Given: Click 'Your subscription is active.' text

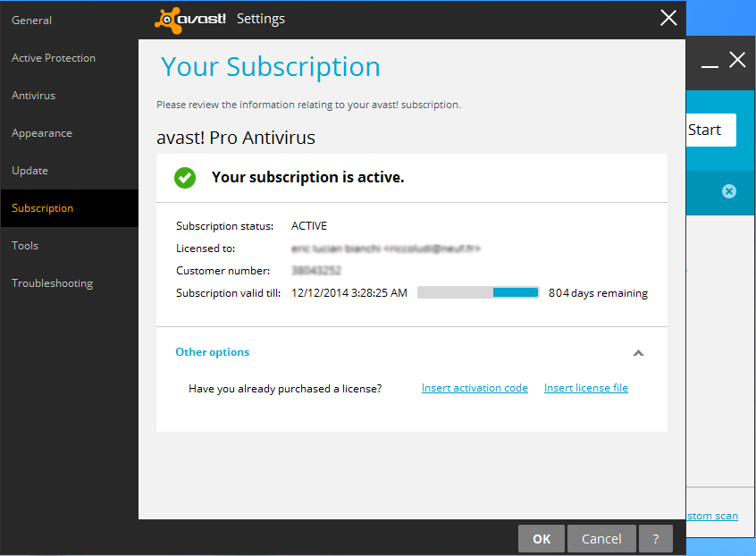Looking at the screenshot, I should click(x=307, y=178).
